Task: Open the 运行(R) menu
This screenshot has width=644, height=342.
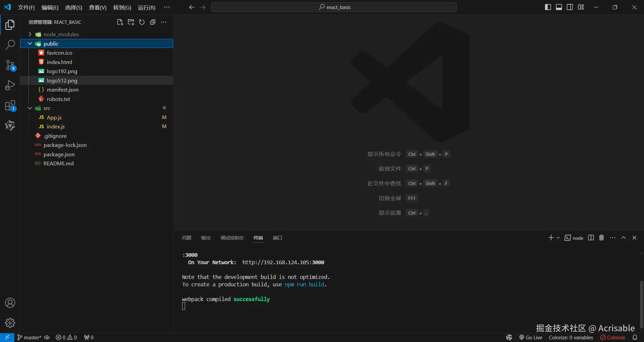Action: (x=147, y=7)
